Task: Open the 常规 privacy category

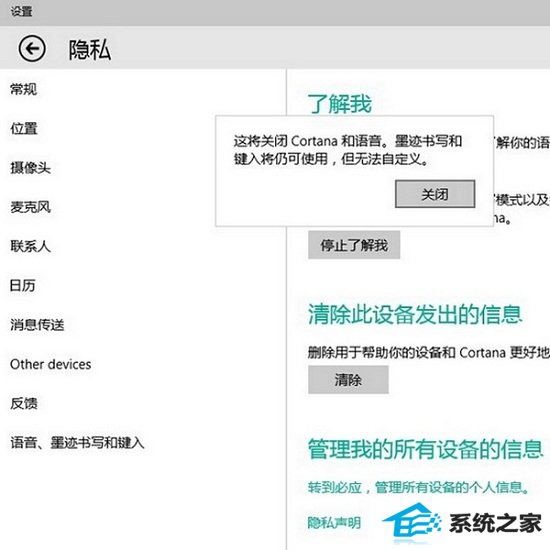Action: click(24, 89)
